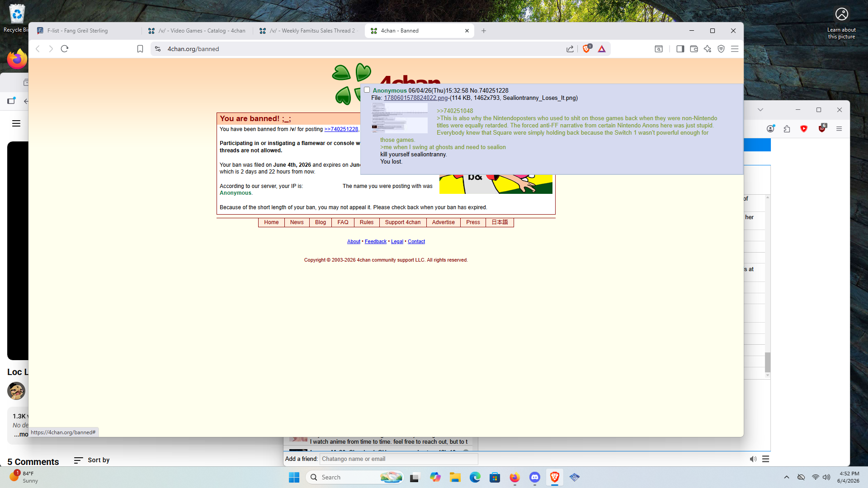Image resolution: width=868 pixels, height=488 pixels.
Task: Open the file link 1780601578824022.png
Action: tap(416, 98)
